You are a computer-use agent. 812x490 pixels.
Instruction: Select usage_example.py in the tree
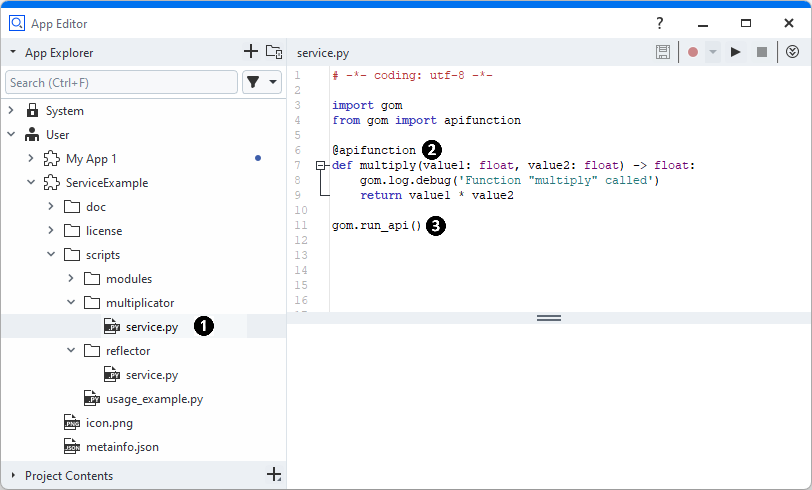pos(154,399)
